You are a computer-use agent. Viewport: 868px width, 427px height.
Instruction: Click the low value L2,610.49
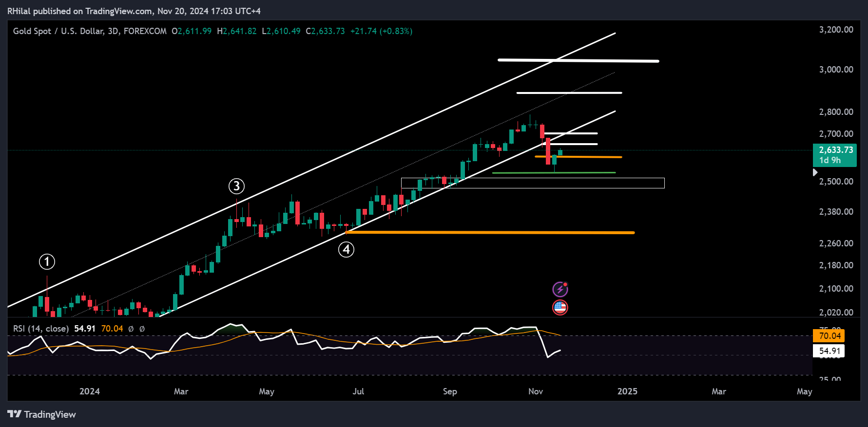tap(281, 31)
